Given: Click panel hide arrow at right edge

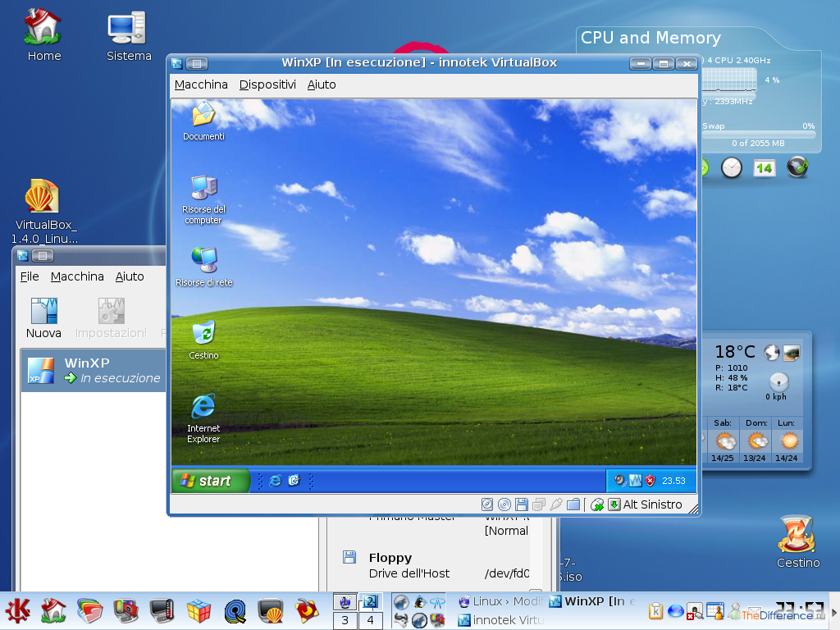Looking at the screenshot, I should tap(834, 611).
